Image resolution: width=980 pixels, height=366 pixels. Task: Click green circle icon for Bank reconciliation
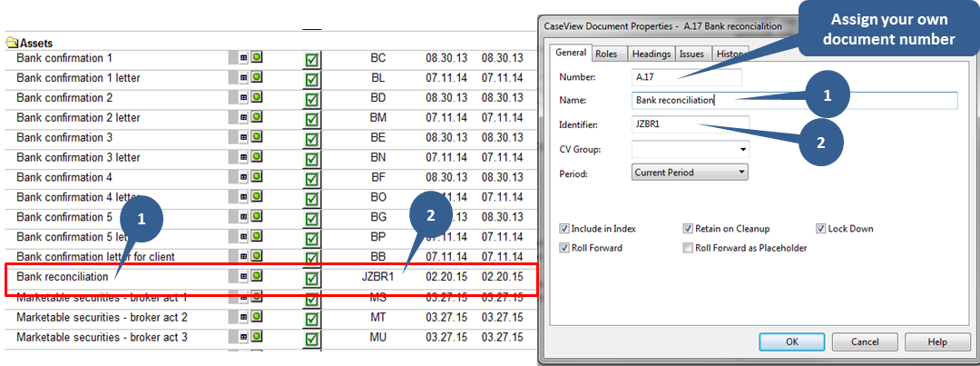[x=256, y=276]
